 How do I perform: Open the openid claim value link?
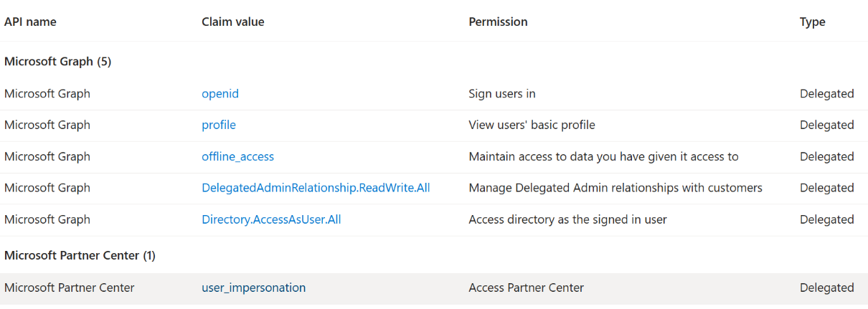pyautogui.click(x=220, y=94)
